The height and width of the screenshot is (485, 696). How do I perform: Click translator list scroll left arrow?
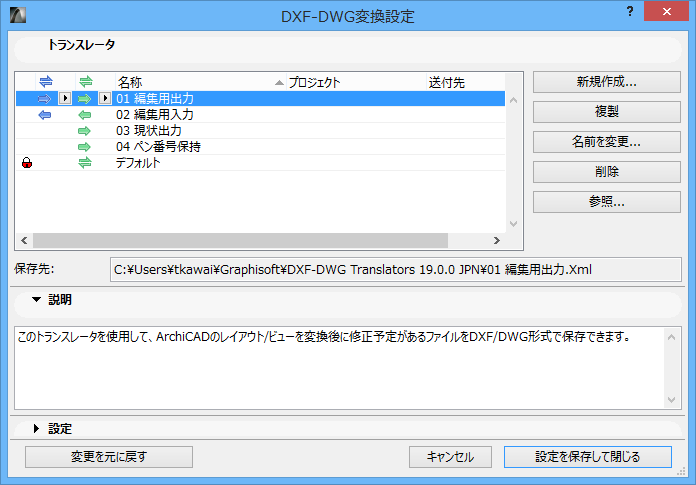click(24, 241)
